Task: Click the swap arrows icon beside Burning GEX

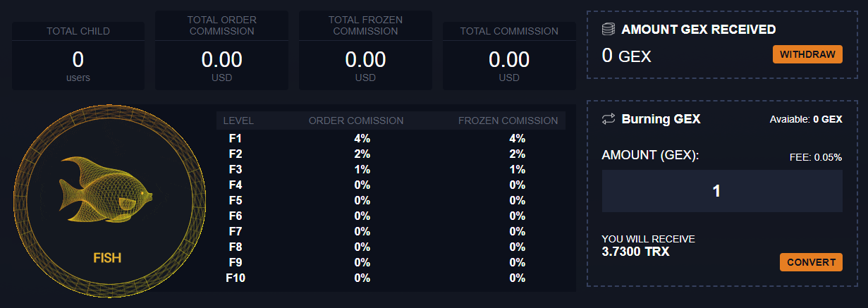Action: (609, 119)
